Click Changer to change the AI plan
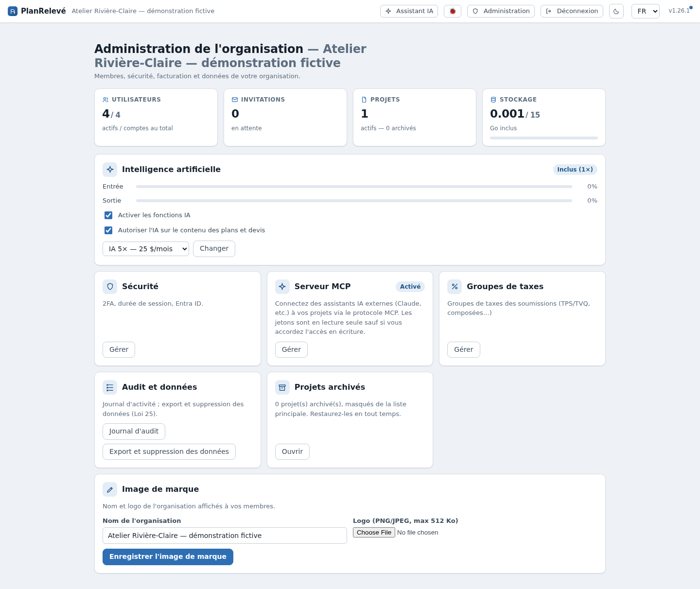This screenshot has width=700, height=589. 214,249
